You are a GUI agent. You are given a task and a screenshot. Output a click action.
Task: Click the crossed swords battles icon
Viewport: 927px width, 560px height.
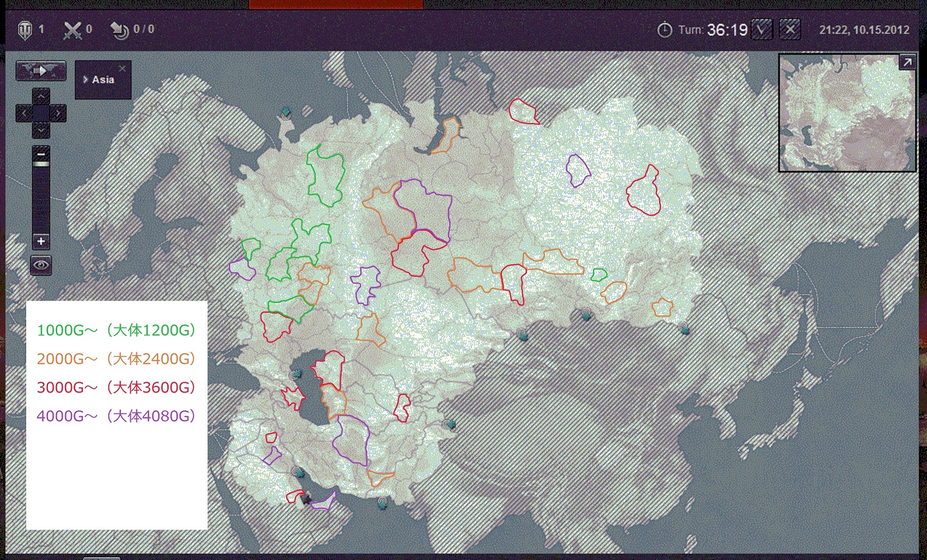[72, 30]
